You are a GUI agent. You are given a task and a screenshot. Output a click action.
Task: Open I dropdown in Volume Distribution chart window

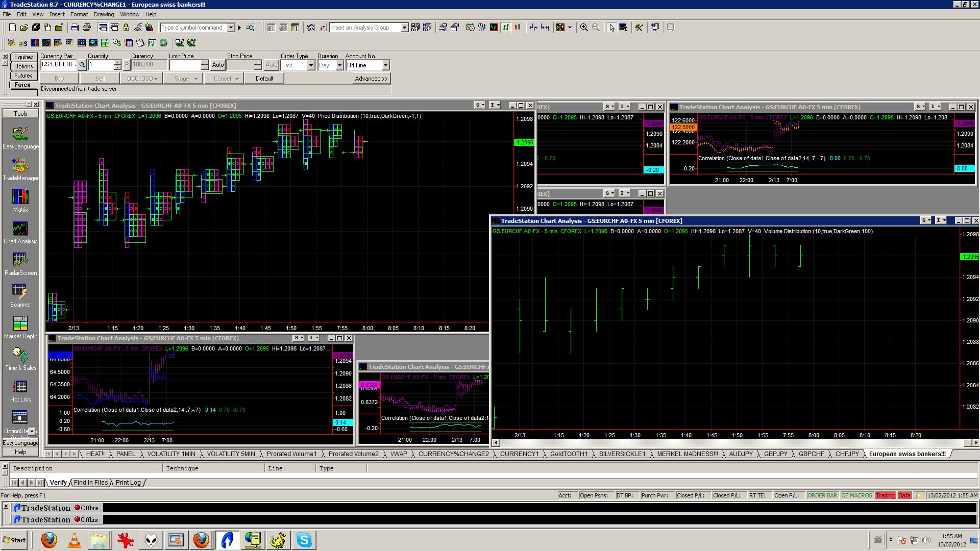pyautogui.click(x=940, y=220)
